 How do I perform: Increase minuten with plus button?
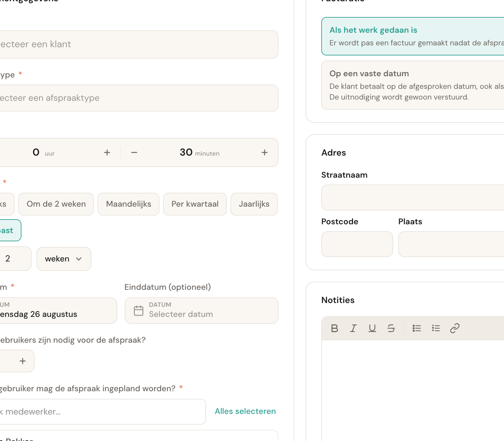(265, 152)
